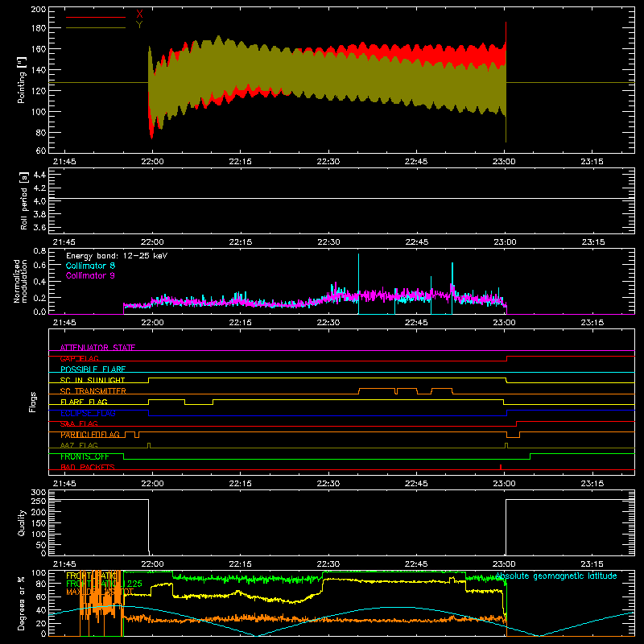Click the red BAD_PACKETS tick mark near 23:00
This screenshot has width=644, height=644.
coord(500,467)
